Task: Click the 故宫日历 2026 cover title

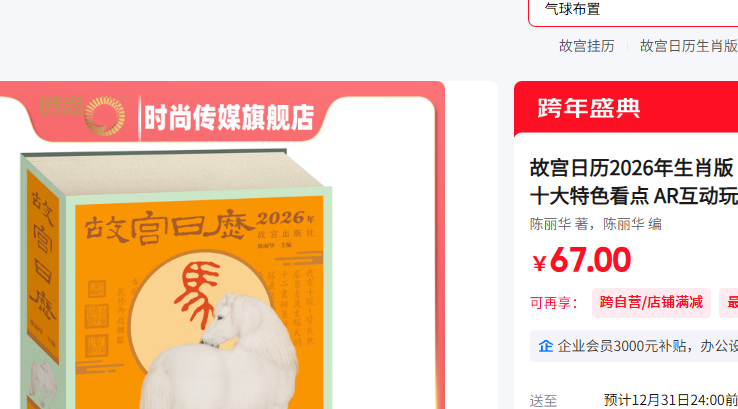Action: pyautogui.click(x=199, y=227)
